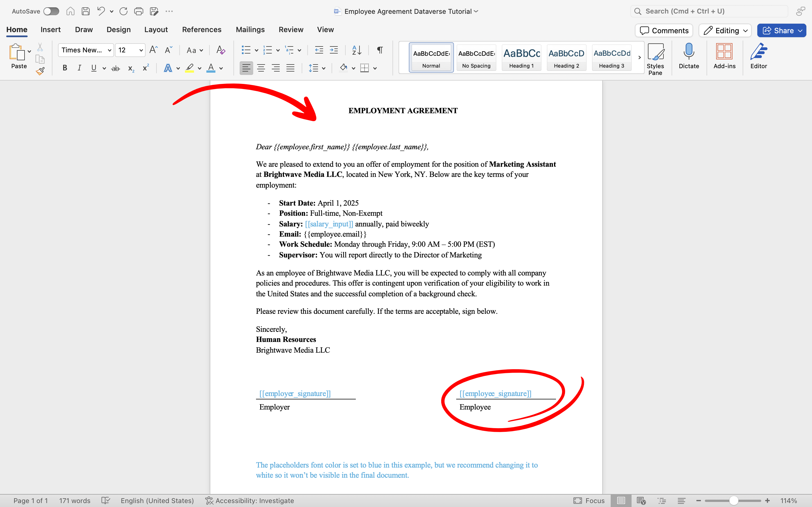Viewport: 812px width, 507px height.
Task: Activate the Dictate tool
Action: tap(689, 57)
